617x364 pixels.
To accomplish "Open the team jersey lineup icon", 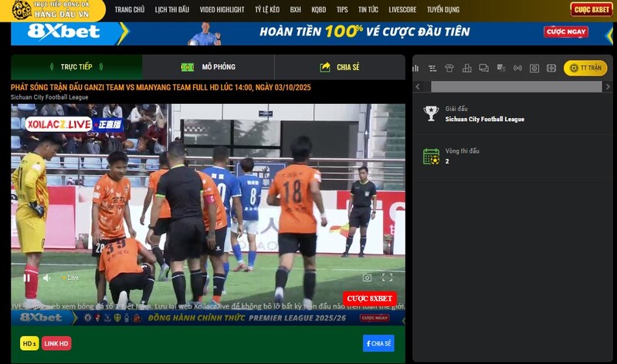I will click(449, 68).
